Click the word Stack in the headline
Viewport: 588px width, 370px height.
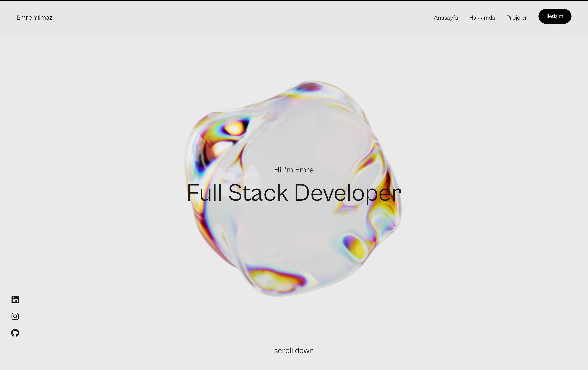coord(258,193)
